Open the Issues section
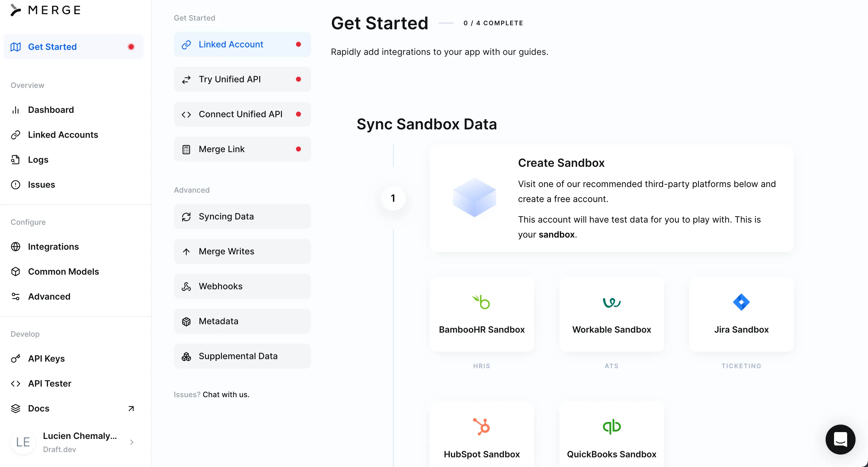This screenshot has width=868, height=467. click(x=41, y=185)
